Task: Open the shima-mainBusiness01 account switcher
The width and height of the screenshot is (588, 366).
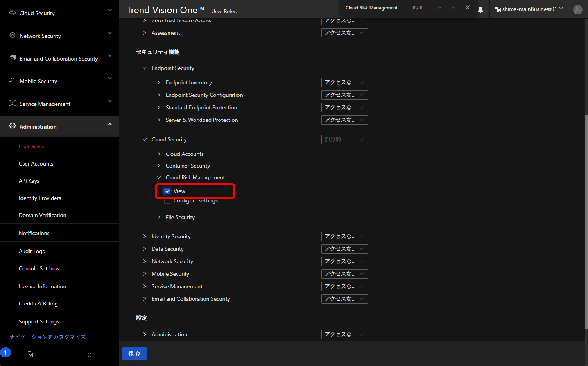Action: pos(529,9)
